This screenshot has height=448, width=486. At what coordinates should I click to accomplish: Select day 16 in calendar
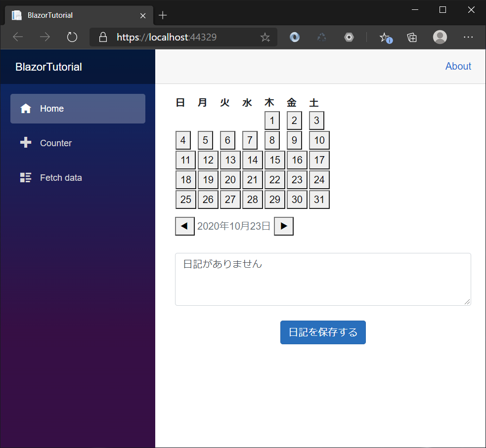click(297, 160)
